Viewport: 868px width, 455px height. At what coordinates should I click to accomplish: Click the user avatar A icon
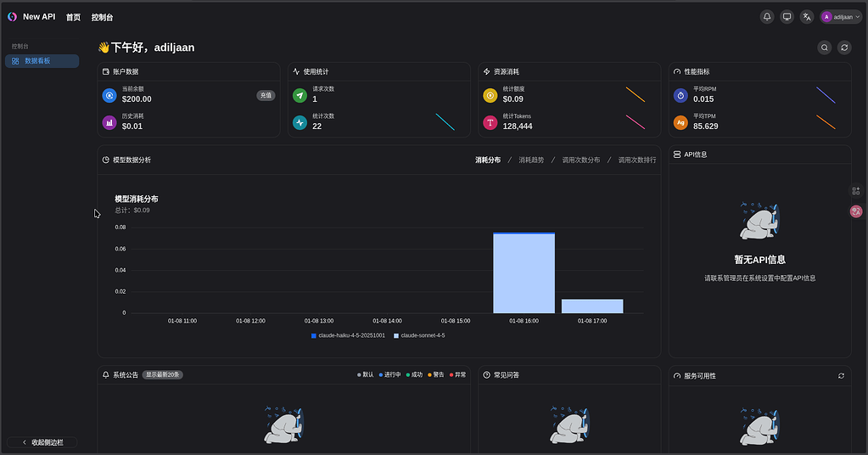point(826,17)
